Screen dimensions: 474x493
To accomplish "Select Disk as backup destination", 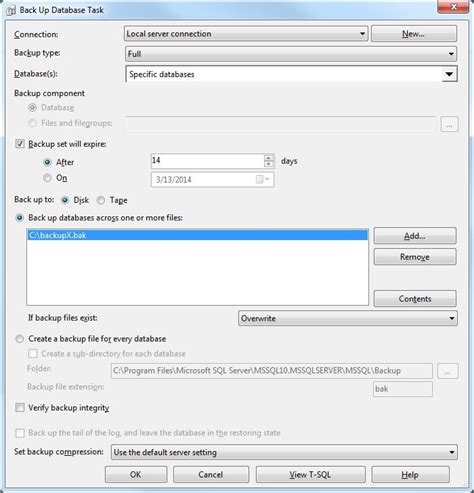I will 65,200.
